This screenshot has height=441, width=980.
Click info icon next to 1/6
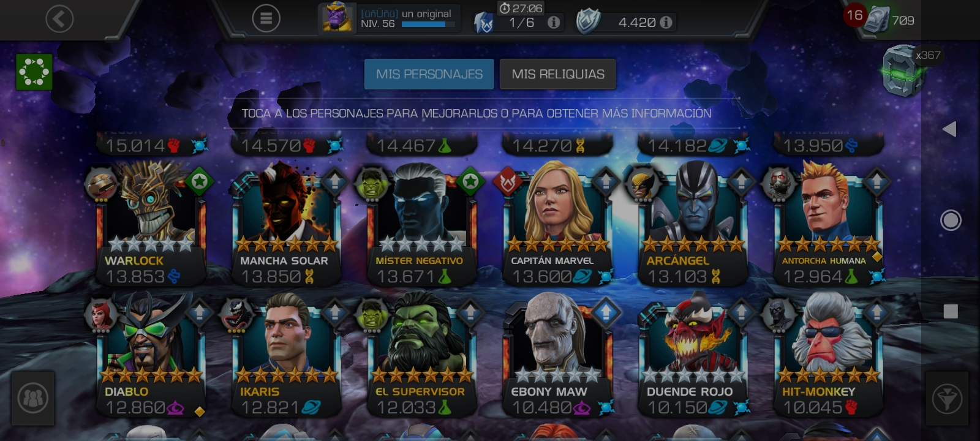(x=554, y=23)
